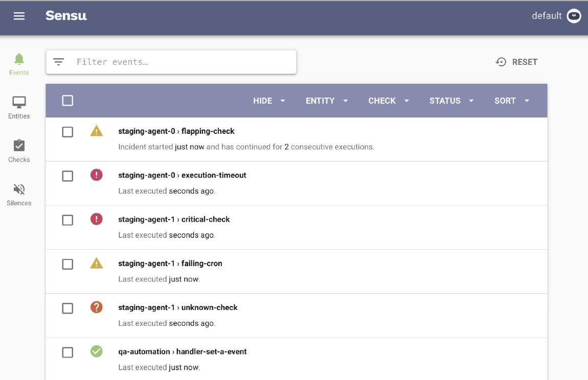Screen dimensions: 588x380
Task: Open the ENTITY filter dropdown
Action: (x=327, y=101)
